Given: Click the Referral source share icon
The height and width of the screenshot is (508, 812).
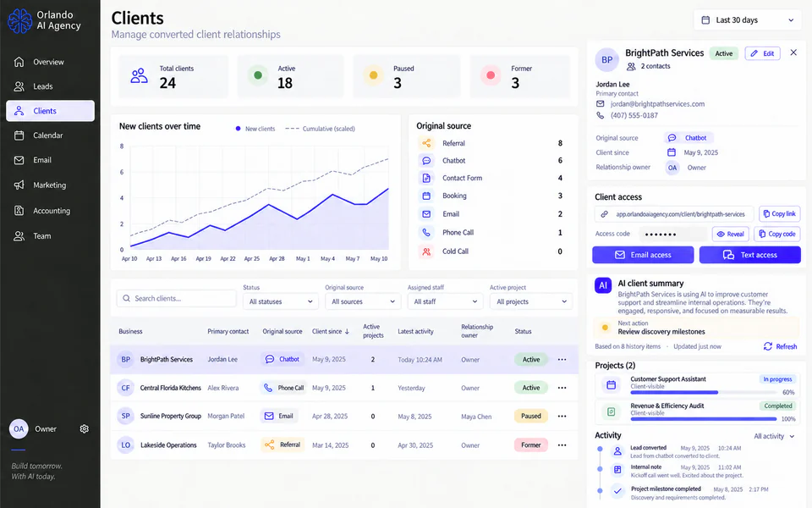Looking at the screenshot, I should pyautogui.click(x=426, y=143).
